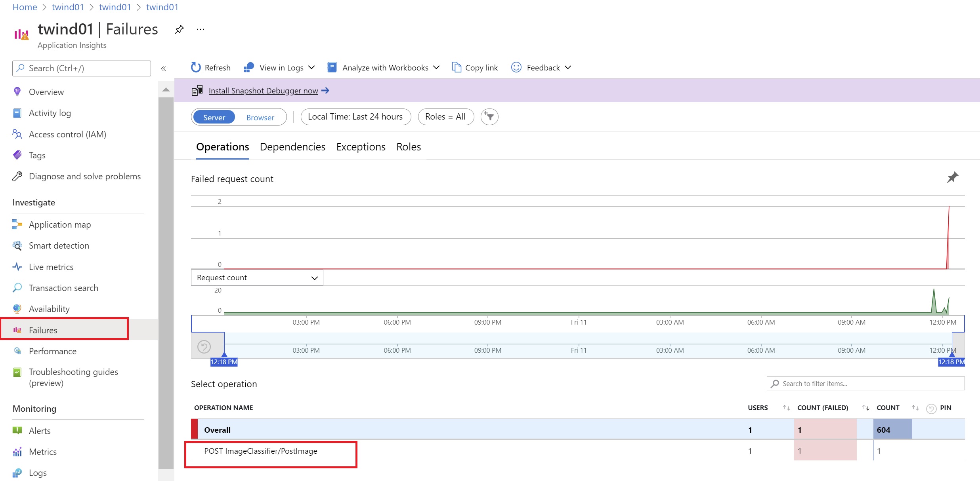The width and height of the screenshot is (980, 481).
Task: Pin the twind01 Failures blade
Action: 179,29
